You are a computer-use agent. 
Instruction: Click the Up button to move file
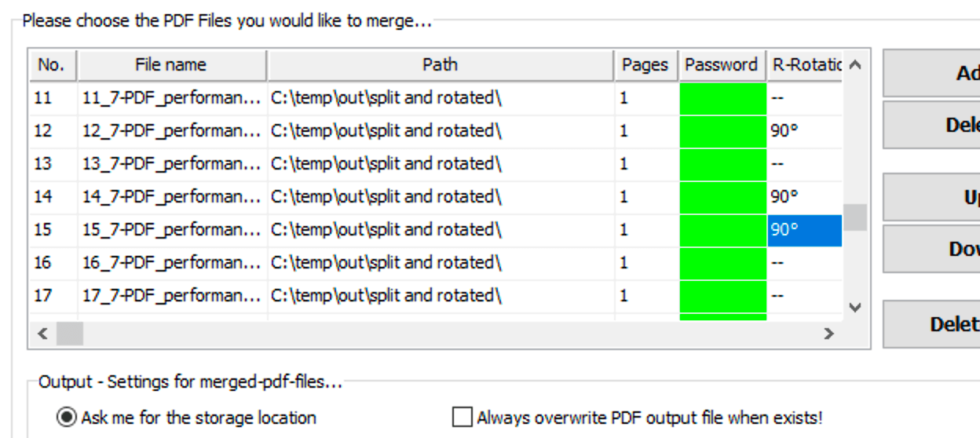tap(931, 198)
